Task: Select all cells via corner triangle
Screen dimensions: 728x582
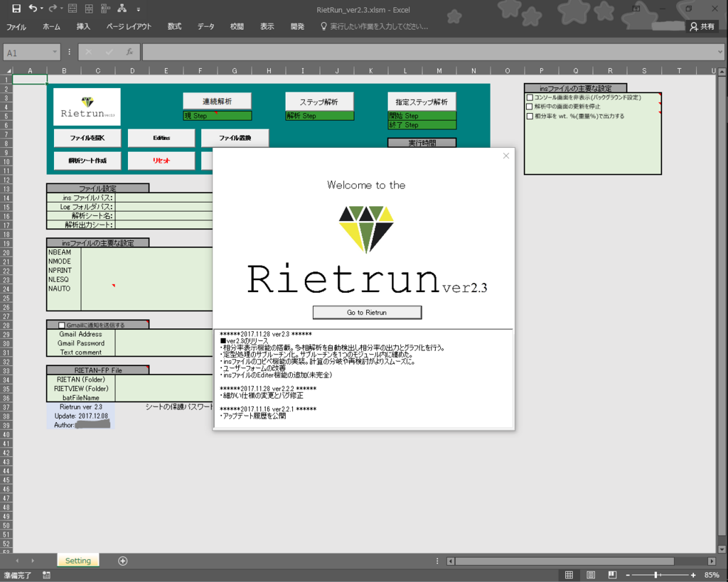Action: [x=8, y=70]
